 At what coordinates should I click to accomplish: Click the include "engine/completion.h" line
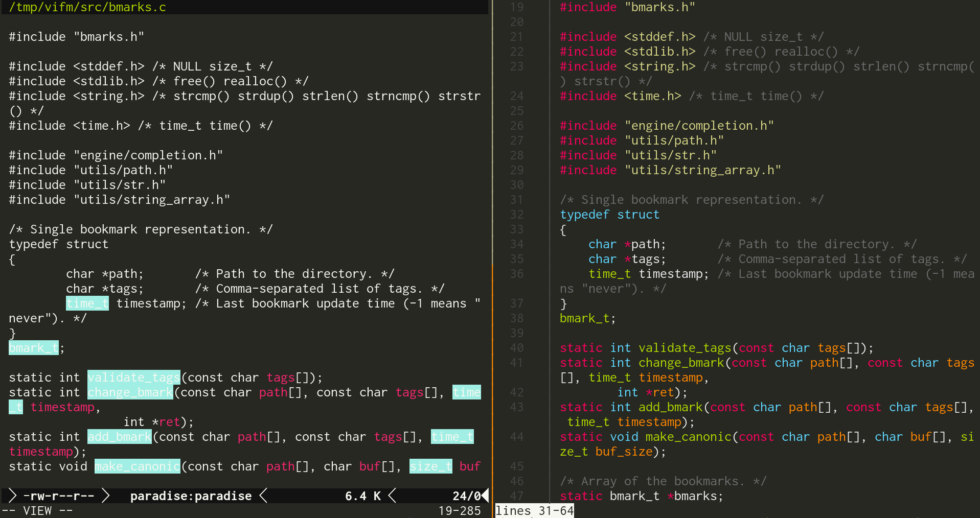[x=116, y=155]
